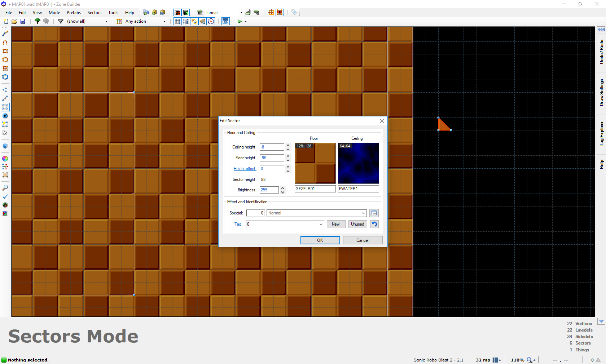
Task: Select the Draw Ellipse tool
Action: tap(5, 59)
